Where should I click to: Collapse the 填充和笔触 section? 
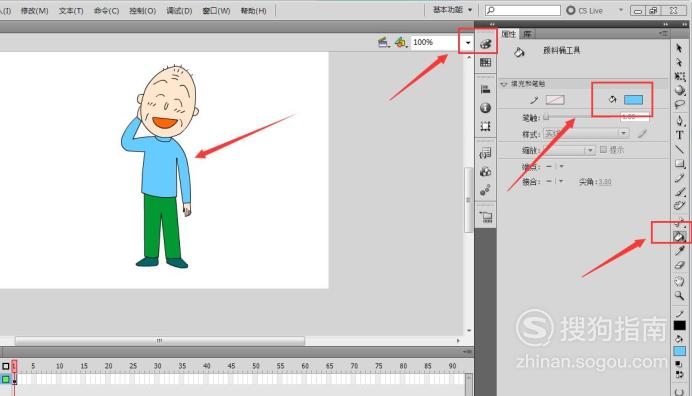click(504, 84)
